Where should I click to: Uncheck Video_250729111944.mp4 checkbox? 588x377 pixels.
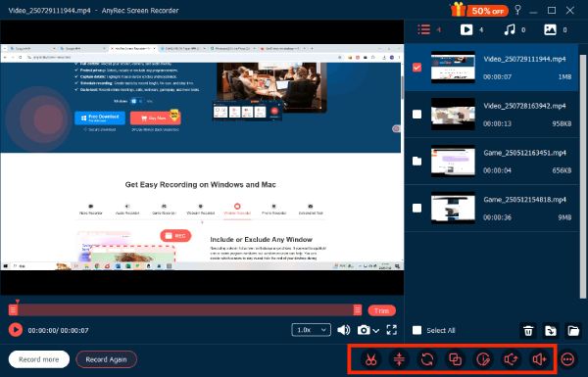(x=416, y=68)
